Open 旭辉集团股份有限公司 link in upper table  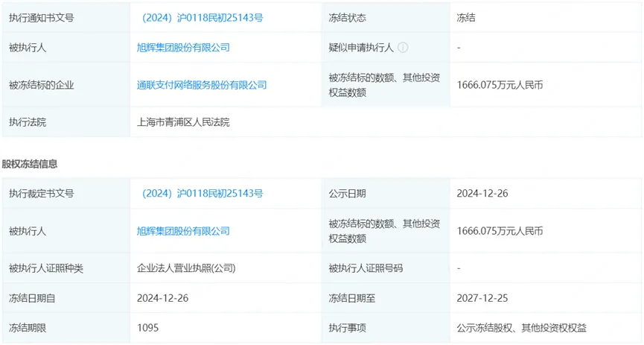183,48
